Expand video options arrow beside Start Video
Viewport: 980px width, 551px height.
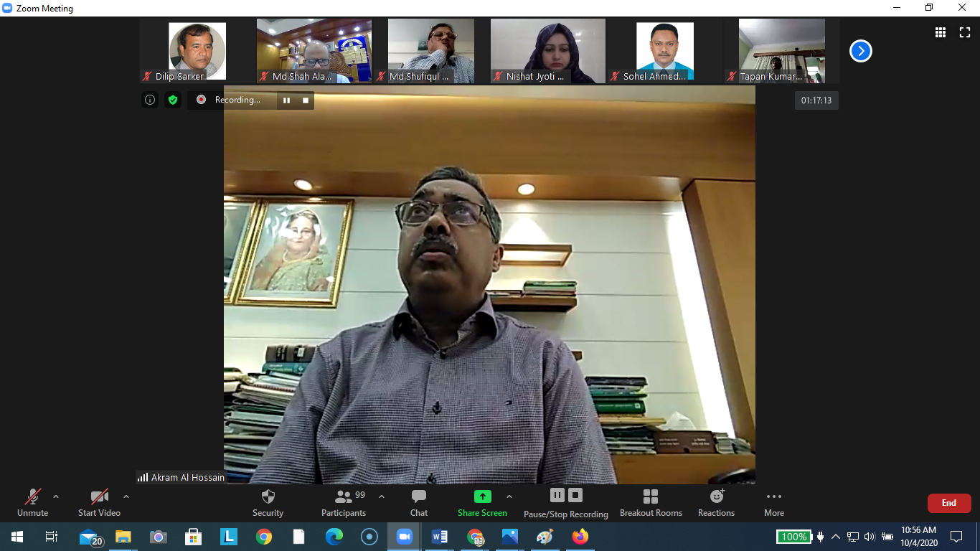pyautogui.click(x=126, y=496)
